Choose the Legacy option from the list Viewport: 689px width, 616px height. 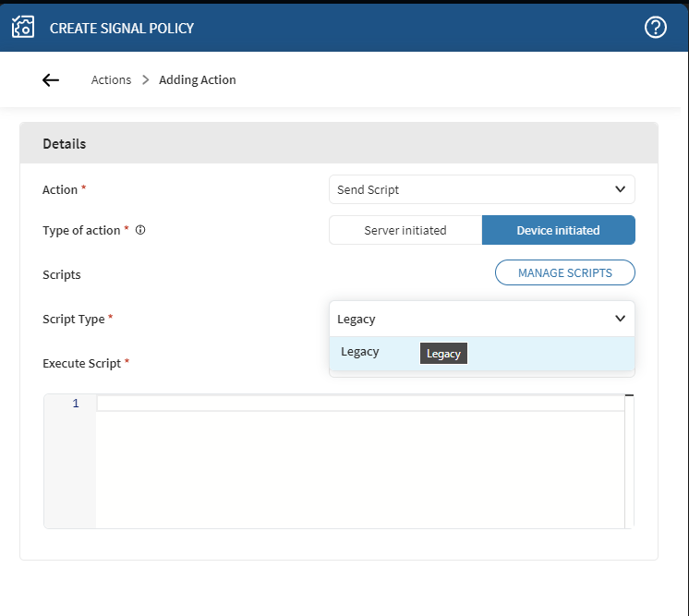(x=360, y=352)
